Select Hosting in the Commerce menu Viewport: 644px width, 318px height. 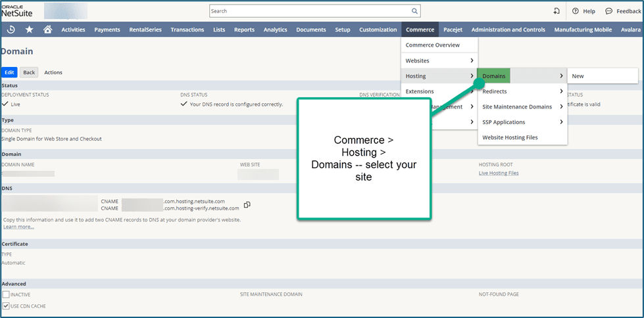click(x=440, y=76)
